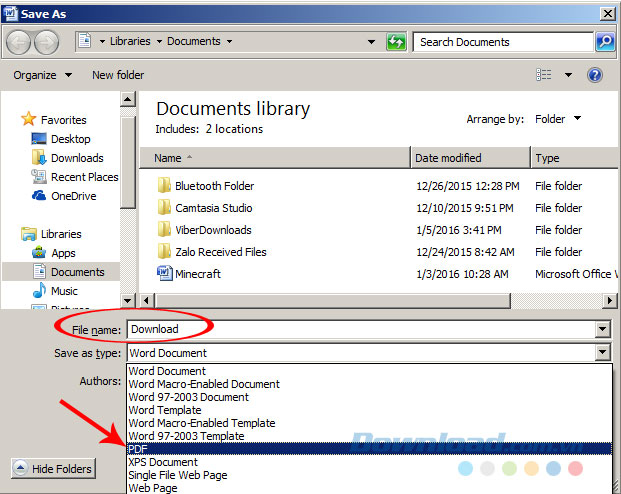Click the Hide Folders button
This screenshot has height=494, width=621.
point(53,469)
